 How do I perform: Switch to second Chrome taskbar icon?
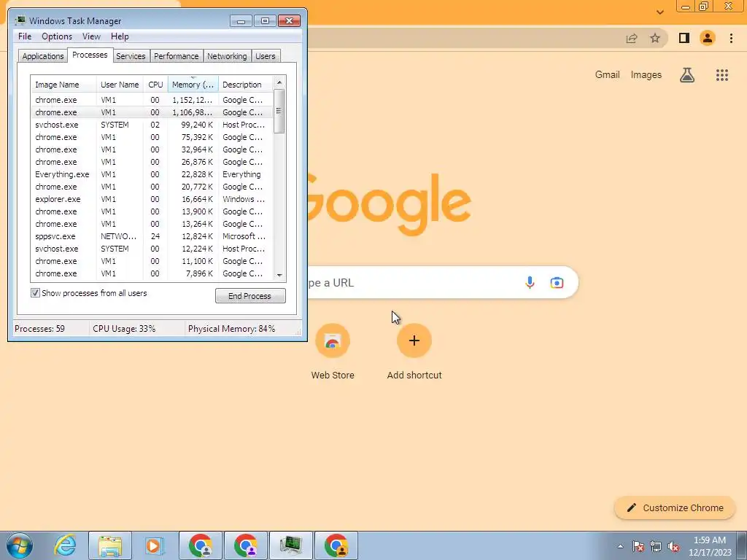(x=246, y=545)
